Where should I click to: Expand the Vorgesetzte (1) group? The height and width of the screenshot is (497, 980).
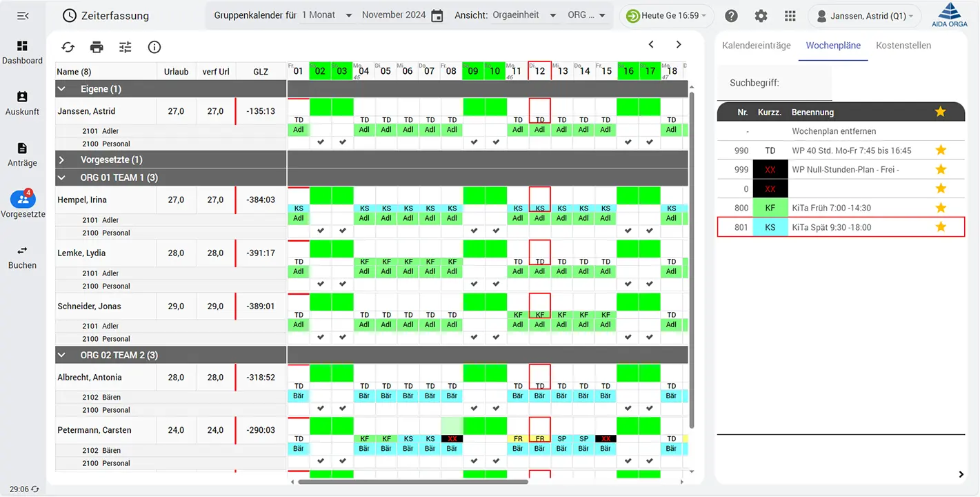point(61,160)
